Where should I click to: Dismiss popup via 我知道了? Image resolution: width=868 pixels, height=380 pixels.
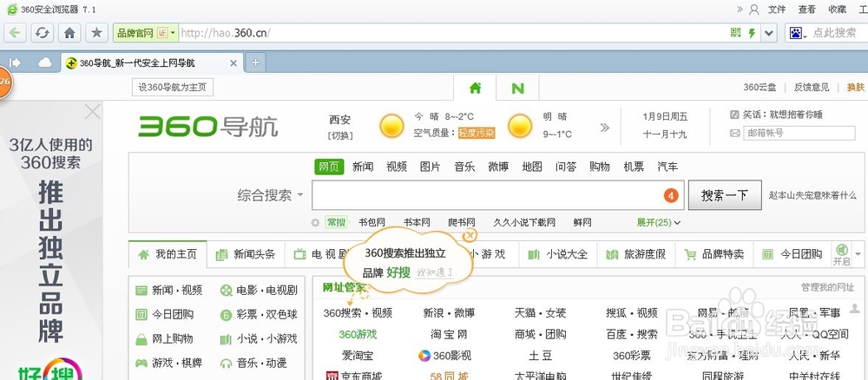click(434, 272)
